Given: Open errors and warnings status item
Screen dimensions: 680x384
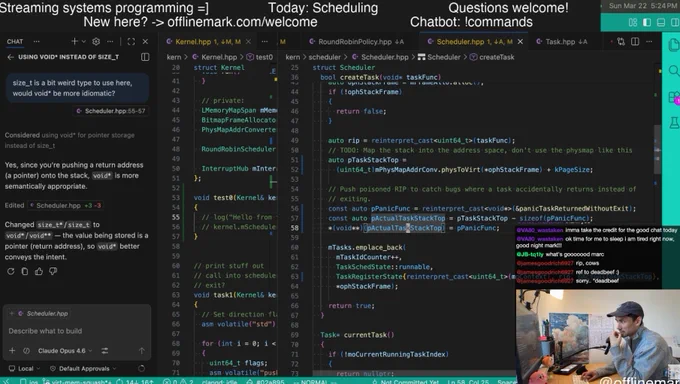Looking at the screenshot, I should tap(178, 381).
